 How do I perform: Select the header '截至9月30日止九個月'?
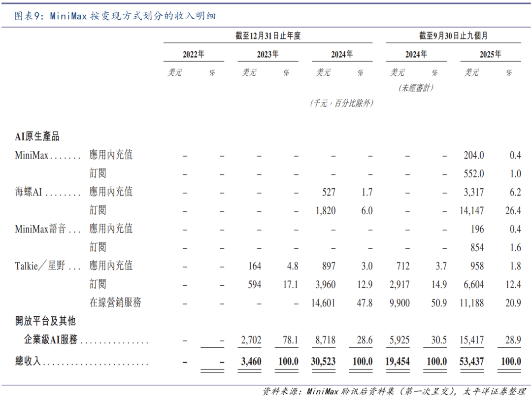coord(453,35)
